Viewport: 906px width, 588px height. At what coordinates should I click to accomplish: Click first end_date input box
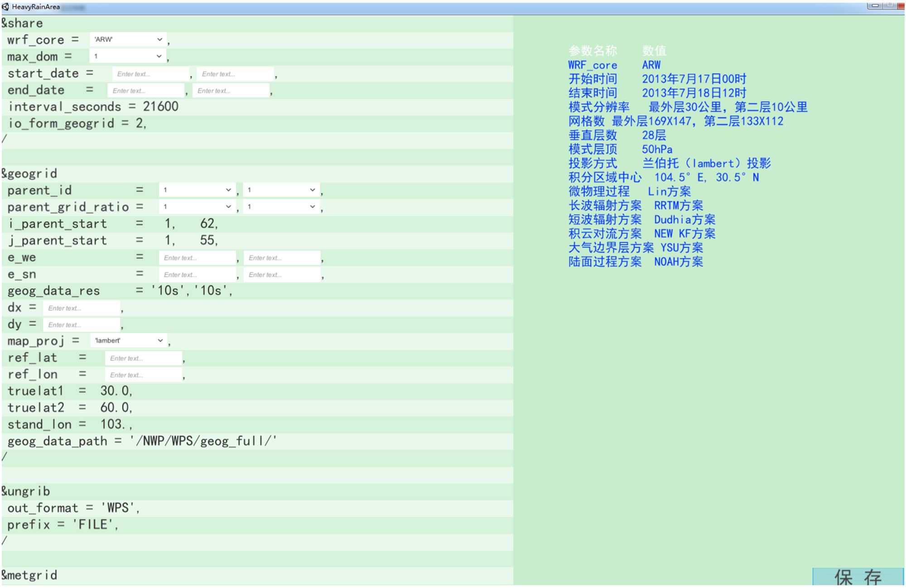pos(146,91)
